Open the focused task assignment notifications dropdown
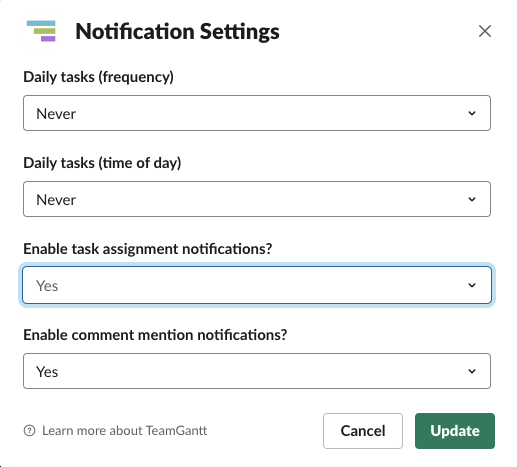Screen dimensions: 517x467 257,285
